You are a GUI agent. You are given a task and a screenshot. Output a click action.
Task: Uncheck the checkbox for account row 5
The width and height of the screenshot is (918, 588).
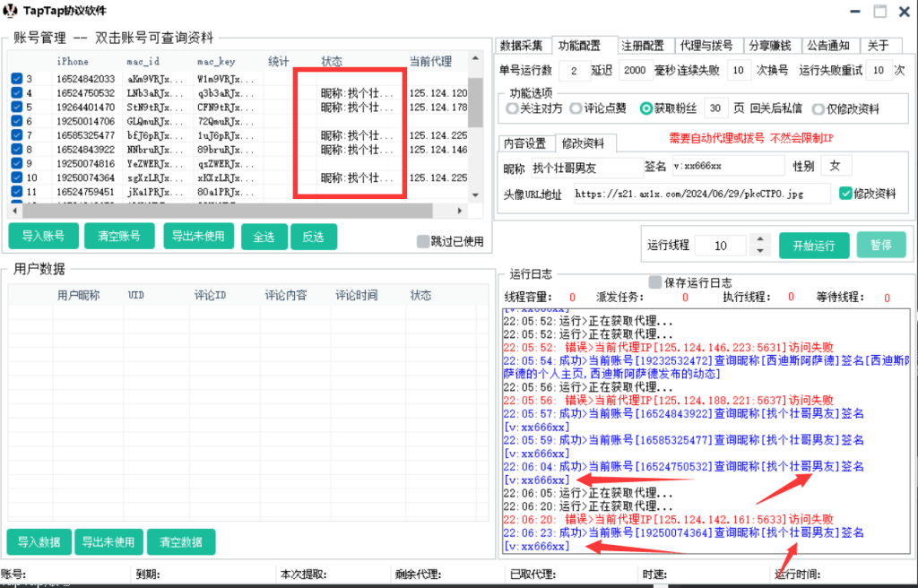(x=16, y=105)
